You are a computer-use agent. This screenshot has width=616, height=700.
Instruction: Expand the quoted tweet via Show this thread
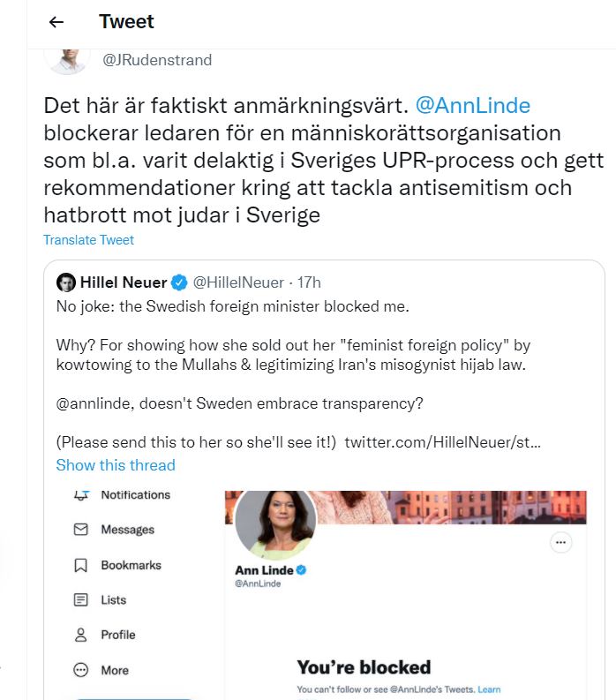(116, 464)
